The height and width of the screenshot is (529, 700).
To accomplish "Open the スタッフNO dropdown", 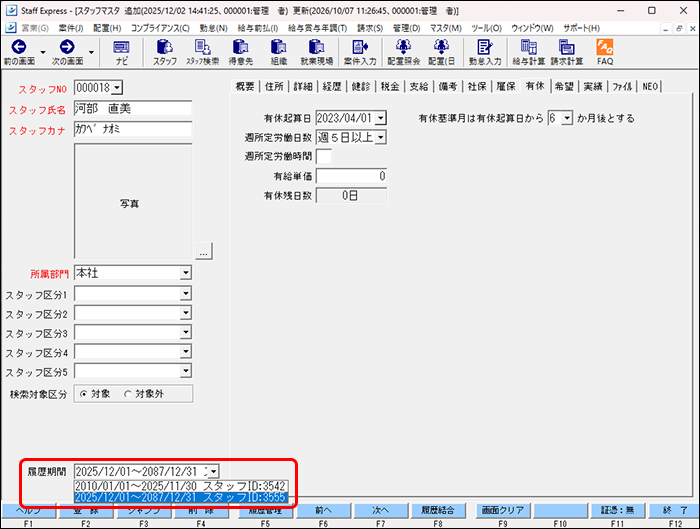I will (117, 88).
